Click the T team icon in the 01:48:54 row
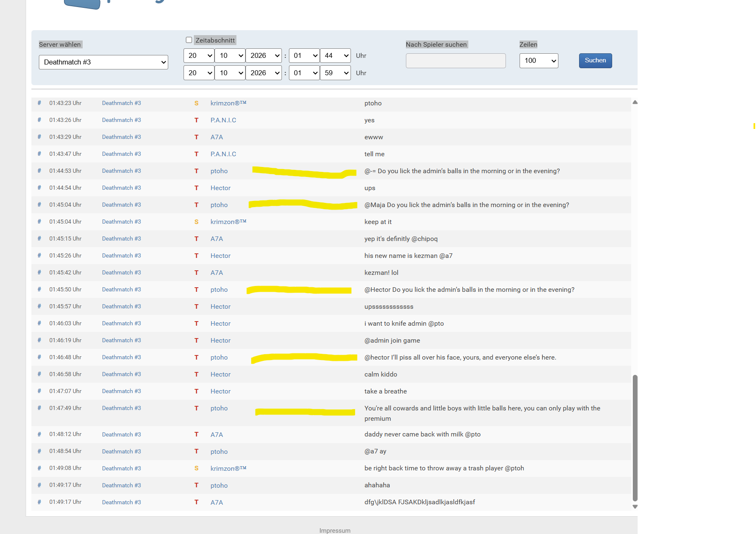Screen dimensions: 756x534 pos(196,452)
